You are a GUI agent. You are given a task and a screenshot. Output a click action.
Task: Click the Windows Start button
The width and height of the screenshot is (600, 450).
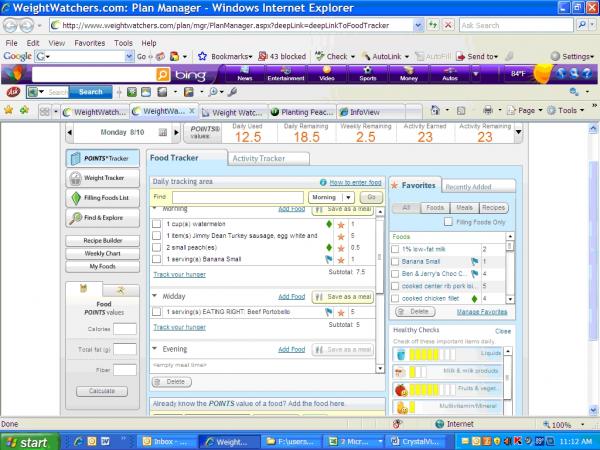coord(30,442)
